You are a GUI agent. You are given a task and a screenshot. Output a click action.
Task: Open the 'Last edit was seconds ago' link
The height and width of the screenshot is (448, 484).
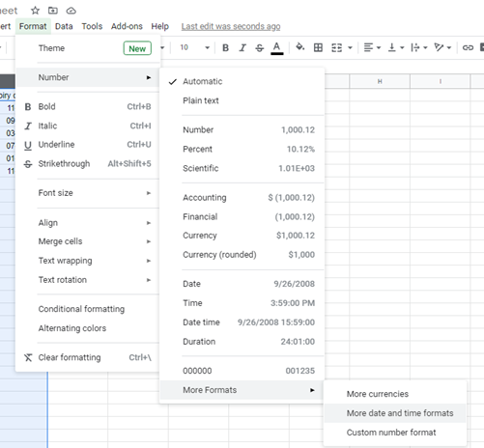(x=231, y=26)
